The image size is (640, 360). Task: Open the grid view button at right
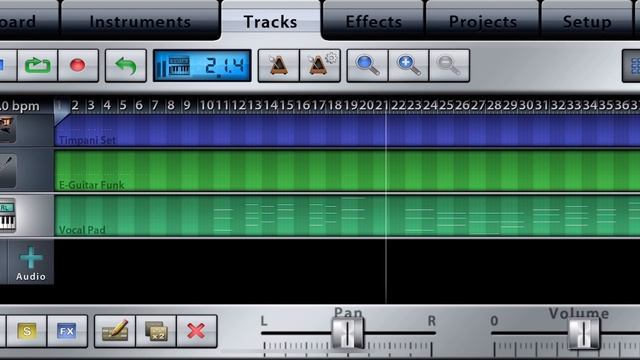tap(631, 65)
